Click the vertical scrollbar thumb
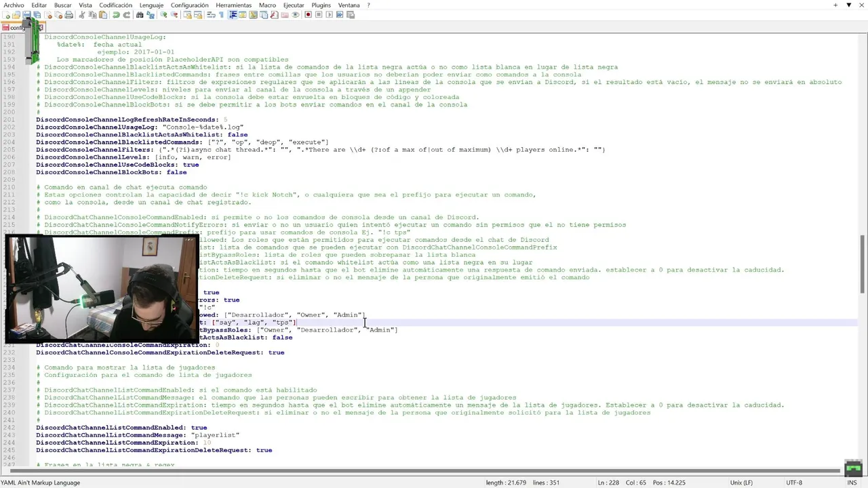This screenshot has height=488, width=868. click(x=863, y=264)
